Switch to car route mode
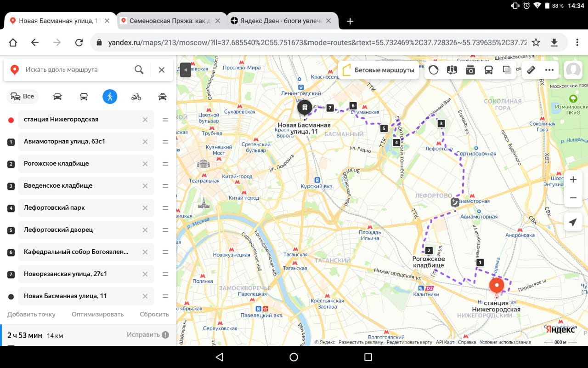 coord(57,97)
